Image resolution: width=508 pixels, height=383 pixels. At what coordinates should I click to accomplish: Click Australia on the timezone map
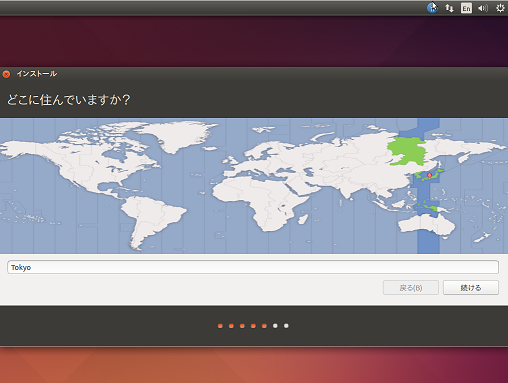(427, 224)
